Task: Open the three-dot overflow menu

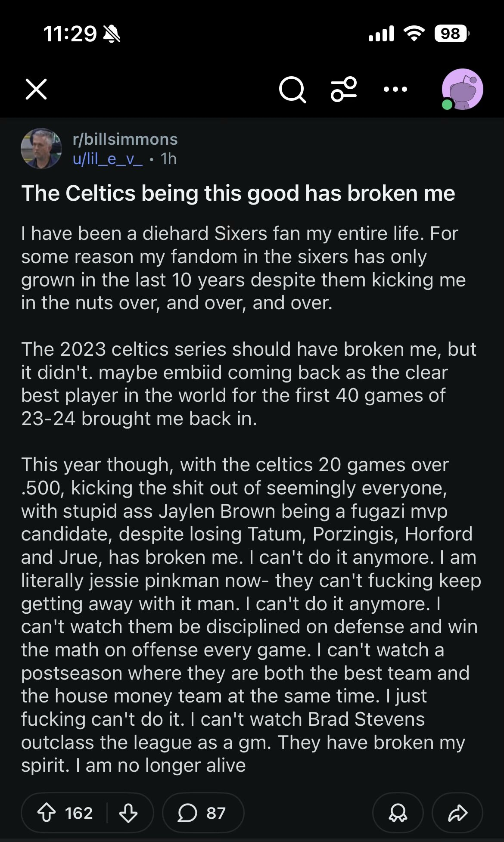Action: coord(395,90)
